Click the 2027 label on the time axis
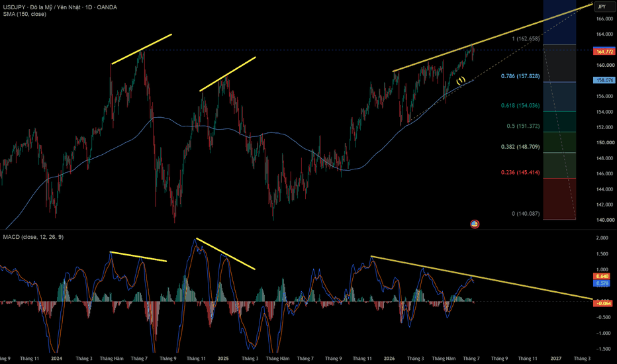The width and height of the screenshot is (617, 364). [x=555, y=359]
